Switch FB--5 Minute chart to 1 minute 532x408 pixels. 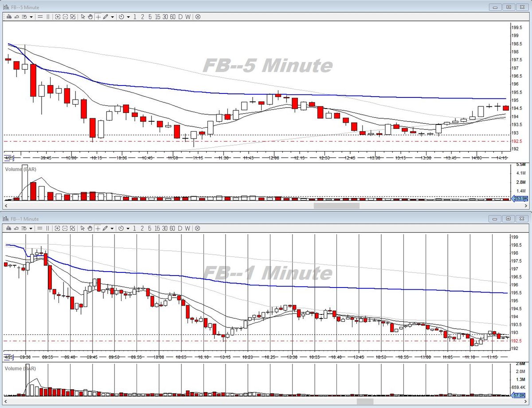pos(135,17)
